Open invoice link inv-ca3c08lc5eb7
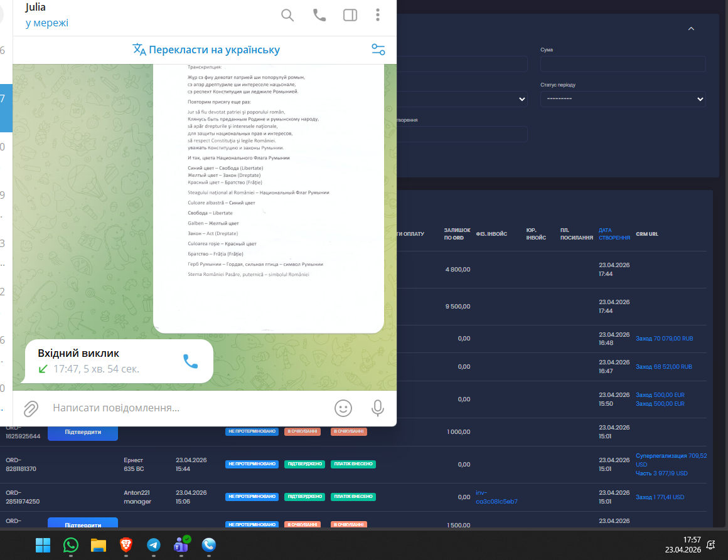 (496, 497)
